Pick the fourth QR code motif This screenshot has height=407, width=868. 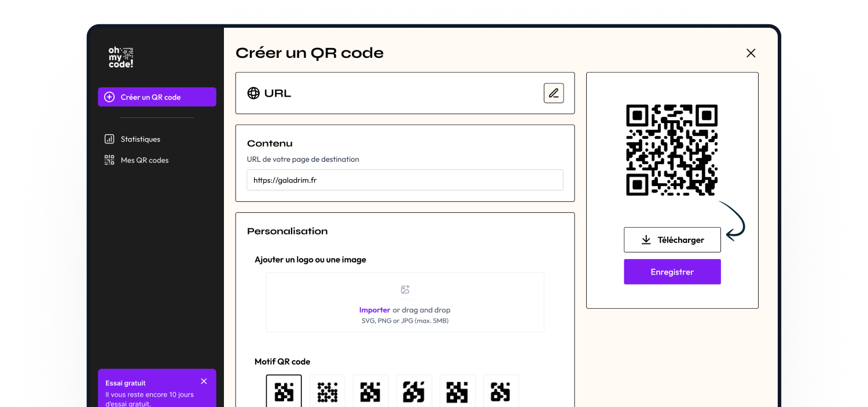(x=414, y=391)
